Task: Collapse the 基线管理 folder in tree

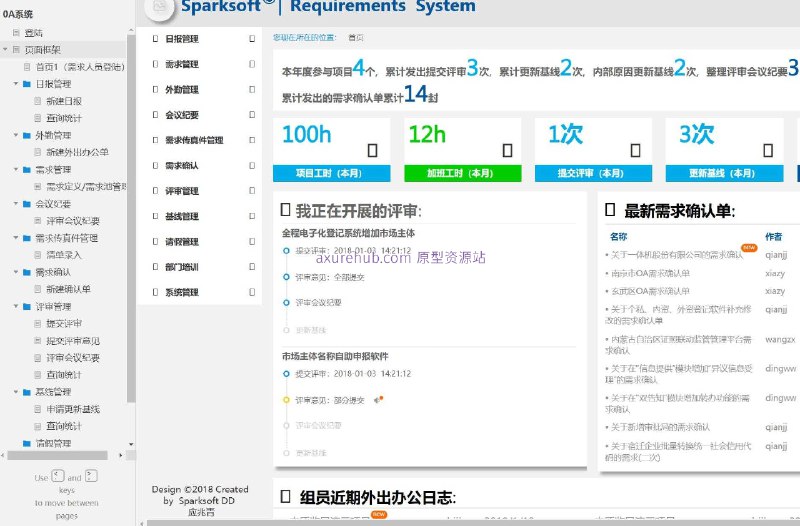Action: pyautogui.click(x=16, y=392)
